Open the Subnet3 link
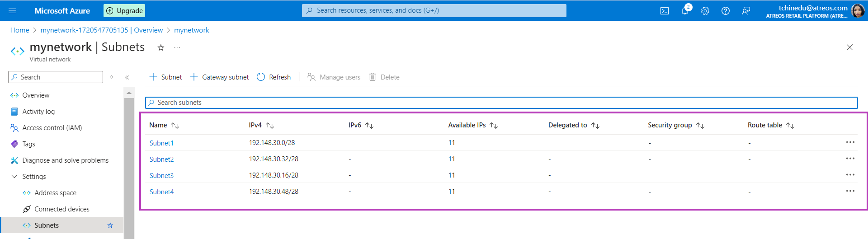The width and height of the screenshot is (868, 239). pyautogui.click(x=161, y=176)
